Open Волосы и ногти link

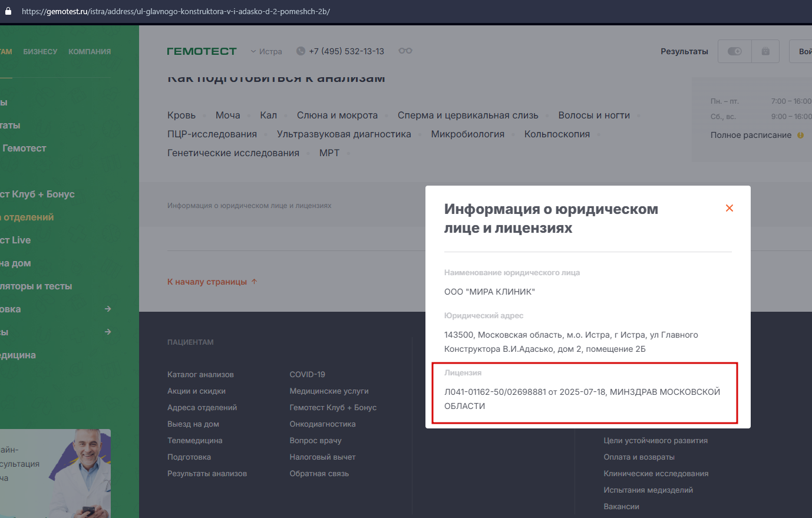tap(594, 116)
